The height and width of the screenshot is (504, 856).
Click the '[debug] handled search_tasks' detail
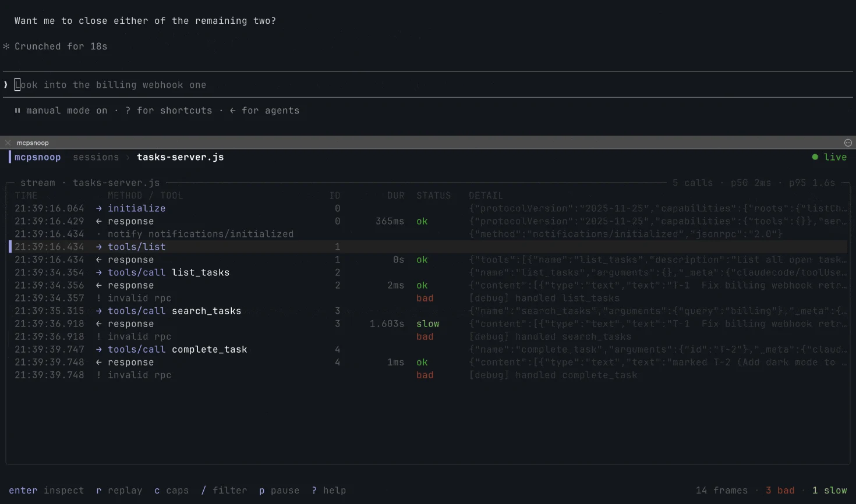(550, 336)
